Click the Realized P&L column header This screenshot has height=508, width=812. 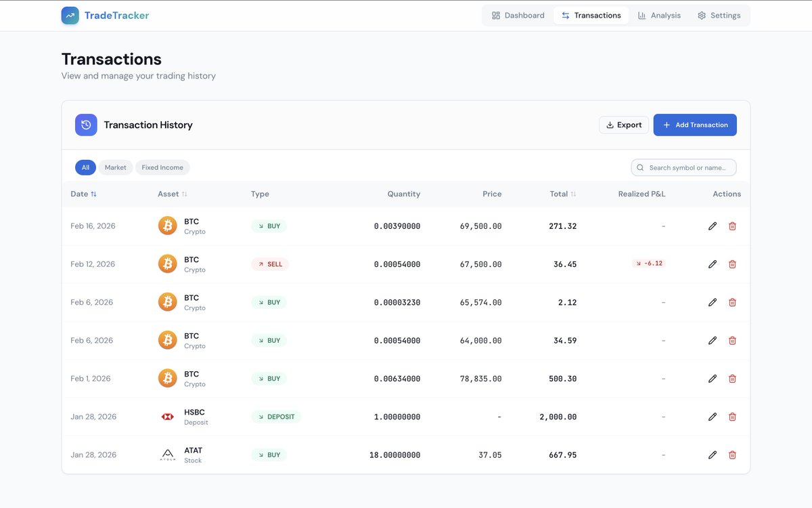tap(641, 194)
